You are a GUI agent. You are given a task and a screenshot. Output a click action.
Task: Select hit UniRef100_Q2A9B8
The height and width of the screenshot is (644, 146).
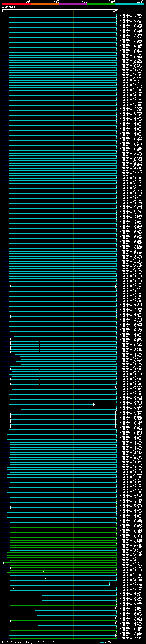[x=131, y=22]
